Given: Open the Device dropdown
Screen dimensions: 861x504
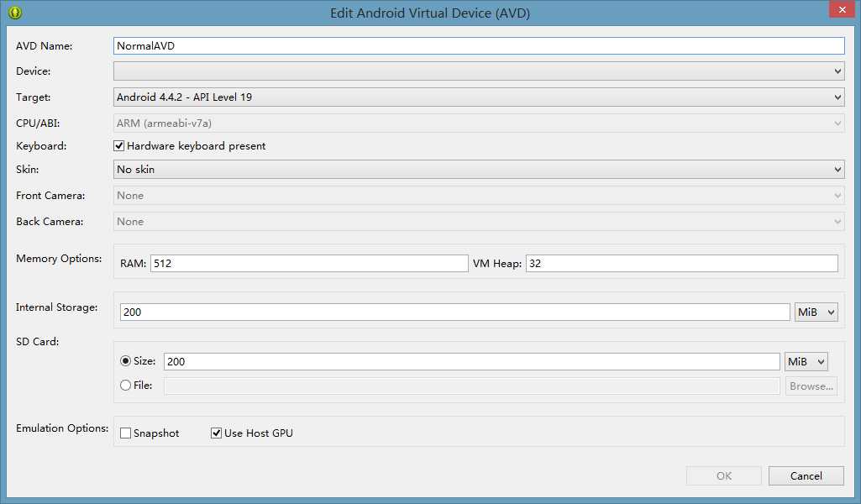Looking at the screenshot, I should tap(478, 71).
